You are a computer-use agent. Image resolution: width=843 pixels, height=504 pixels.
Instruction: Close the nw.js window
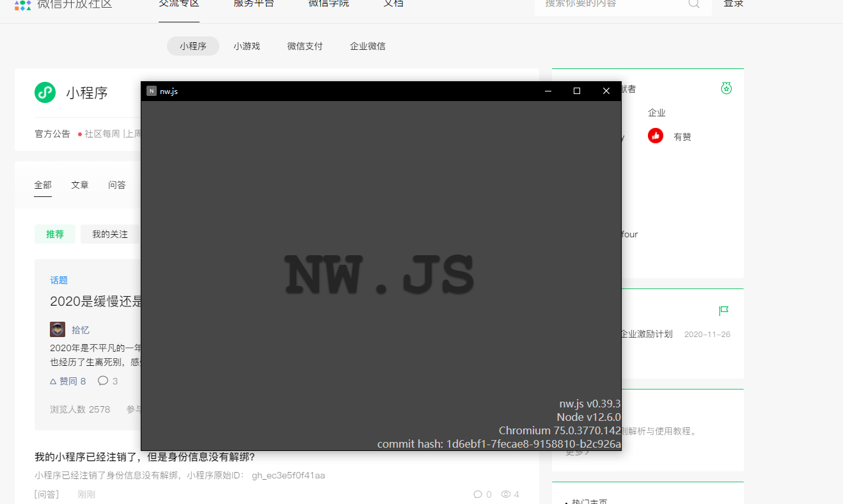(606, 91)
